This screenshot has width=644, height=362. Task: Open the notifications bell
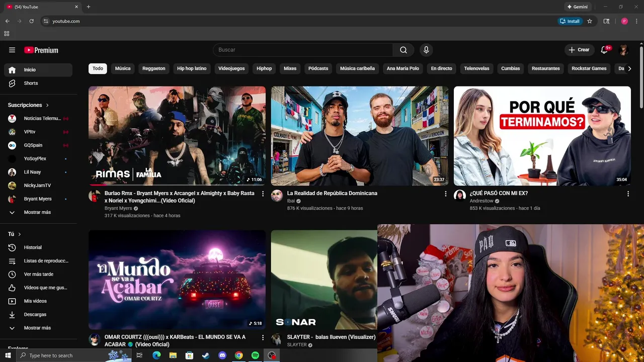[x=605, y=50]
